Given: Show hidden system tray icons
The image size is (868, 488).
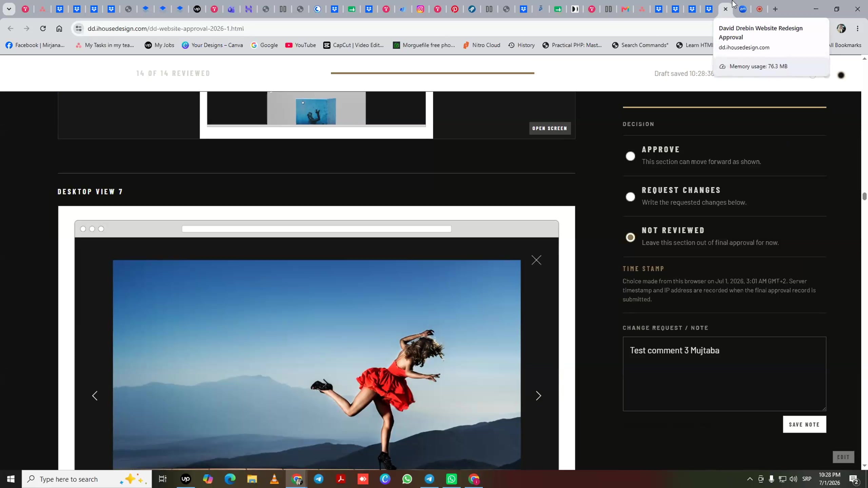Looking at the screenshot, I should click(750, 479).
